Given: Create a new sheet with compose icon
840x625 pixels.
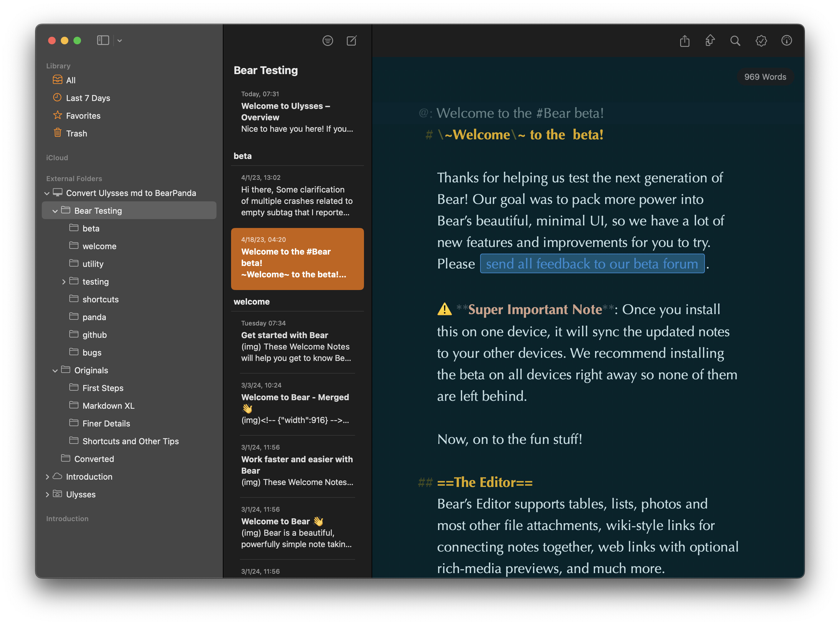Looking at the screenshot, I should [x=351, y=41].
